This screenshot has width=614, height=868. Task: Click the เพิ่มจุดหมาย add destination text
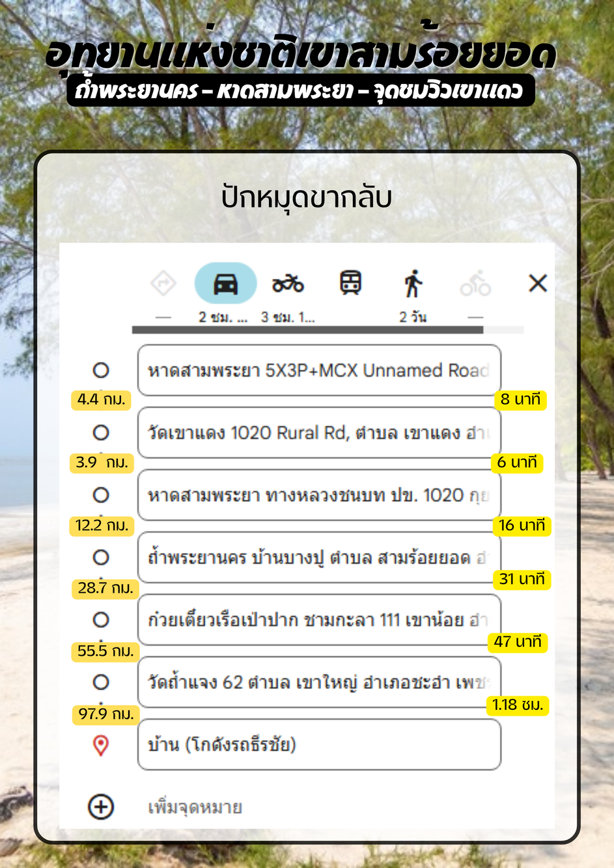(195, 807)
